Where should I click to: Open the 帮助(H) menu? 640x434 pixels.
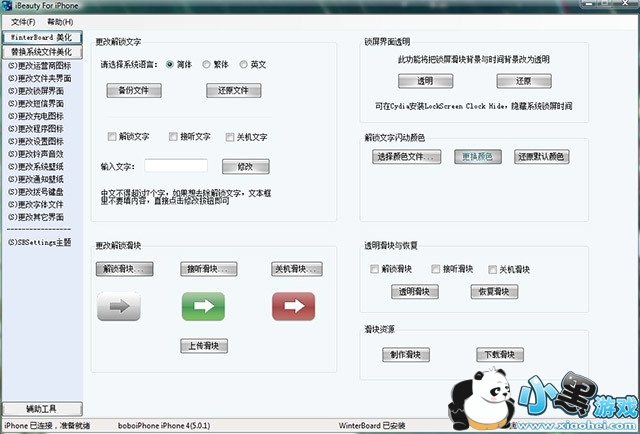tap(60, 22)
